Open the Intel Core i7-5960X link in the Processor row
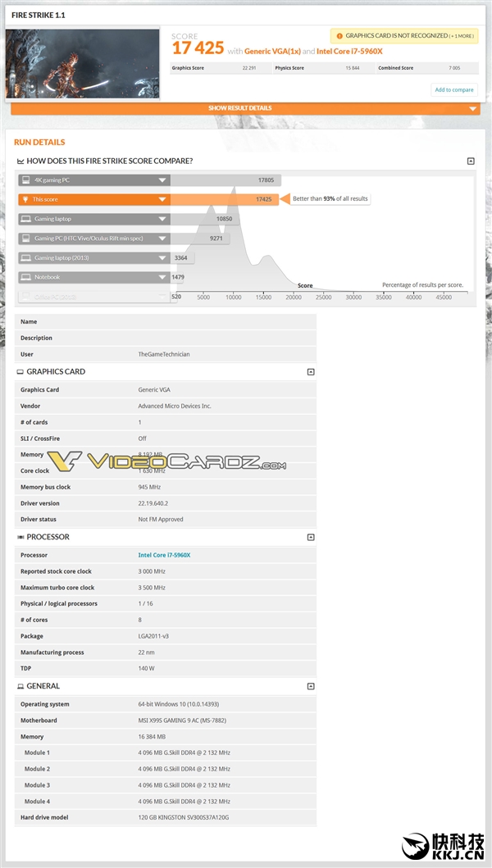 (x=164, y=555)
